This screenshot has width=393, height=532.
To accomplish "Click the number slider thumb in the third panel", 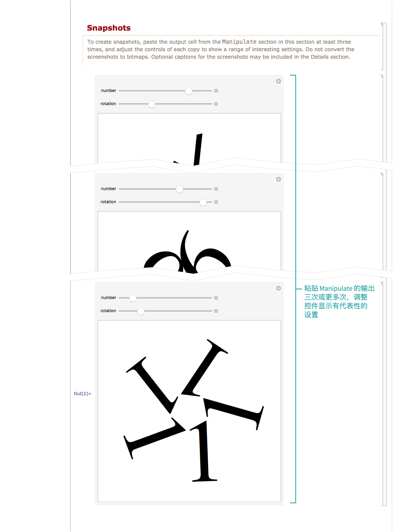I will coord(133,298).
